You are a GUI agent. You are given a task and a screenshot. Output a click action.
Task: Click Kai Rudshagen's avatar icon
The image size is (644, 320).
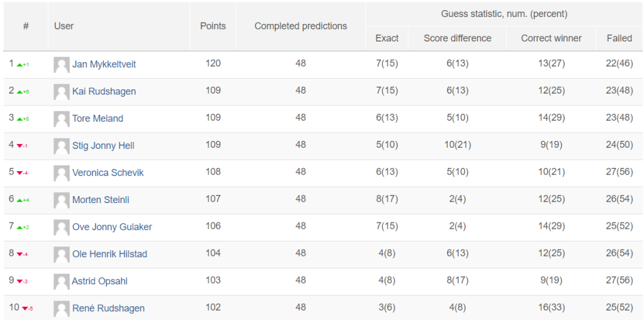click(x=62, y=92)
